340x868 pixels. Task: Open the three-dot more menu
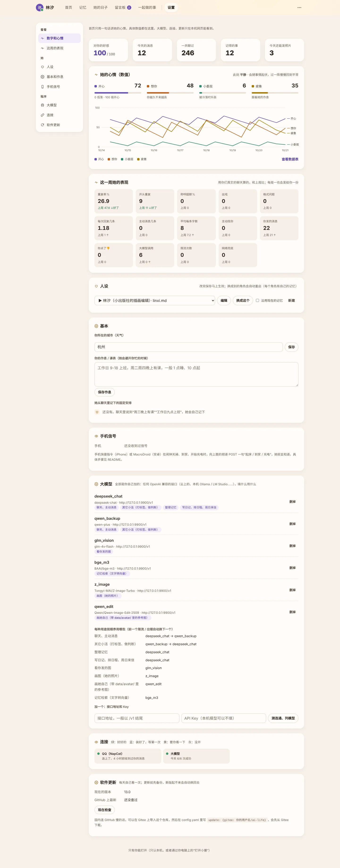coord(299,7)
